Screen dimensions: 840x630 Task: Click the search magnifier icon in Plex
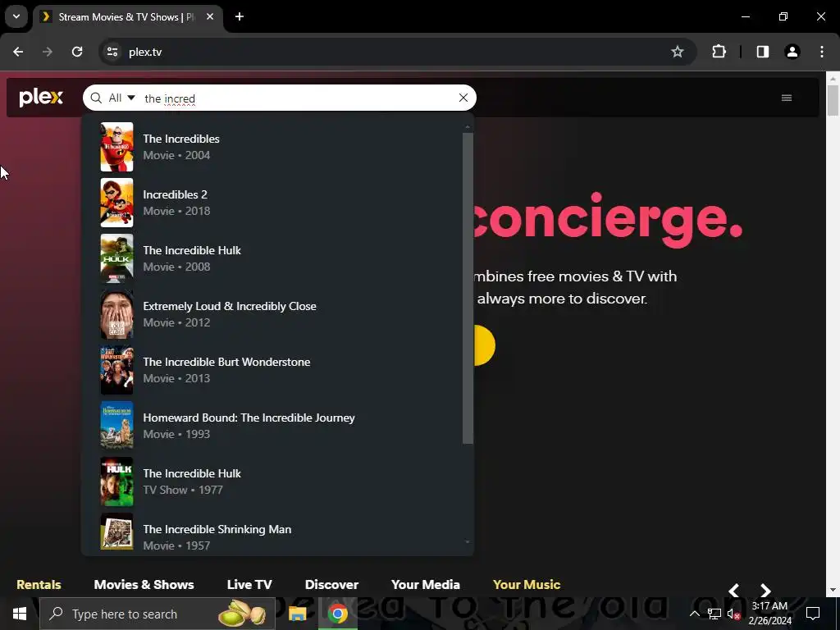pos(96,98)
